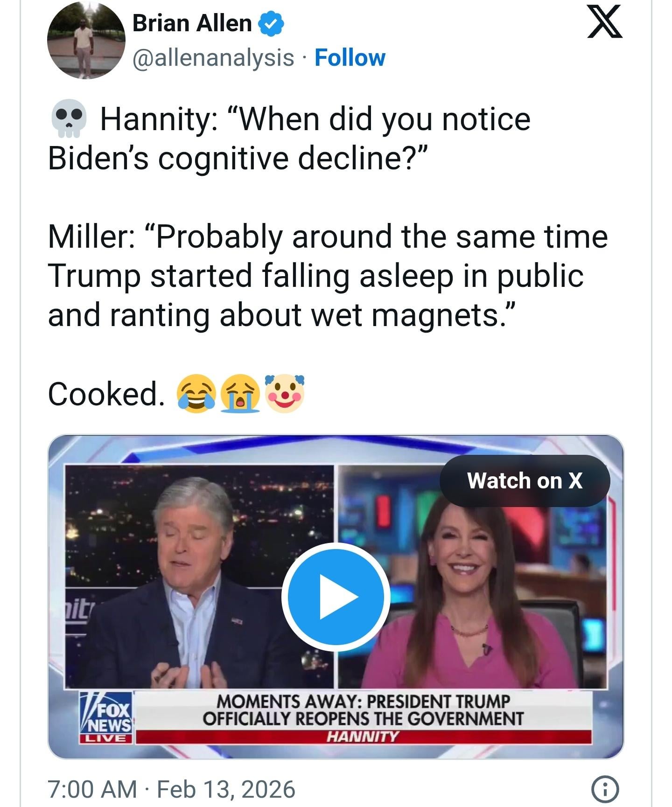The width and height of the screenshot is (672, 807).
Task: Play the embedded Hannity video
Action: [336, 597]
